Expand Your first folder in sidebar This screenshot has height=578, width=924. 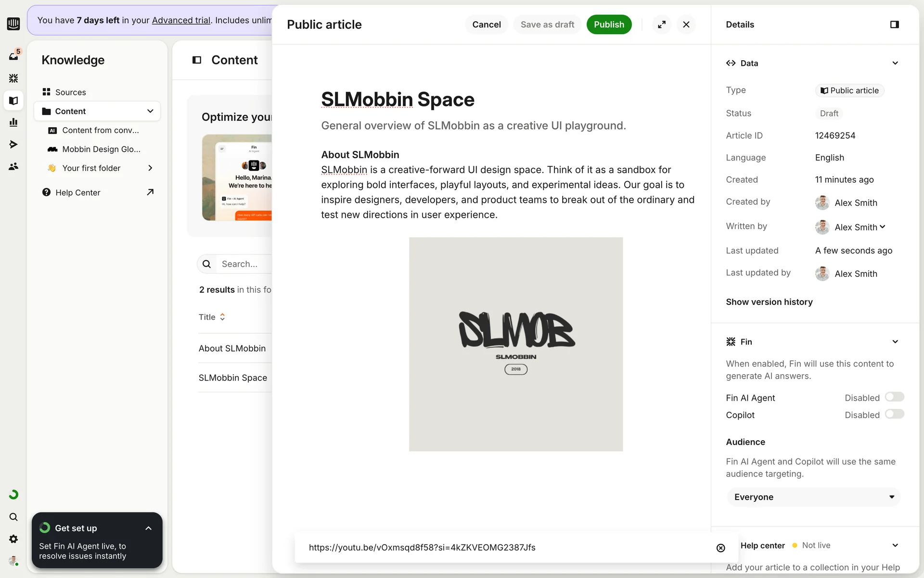pyautogui.click(x=150, y=168)
